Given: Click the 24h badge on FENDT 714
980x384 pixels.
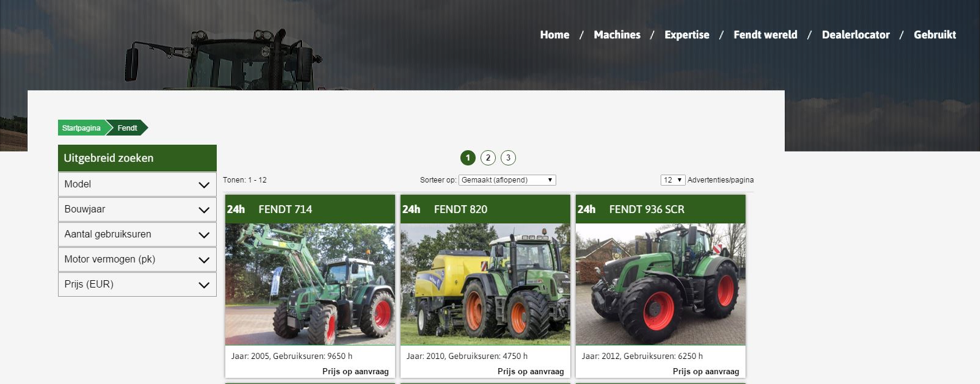Looking at the screenshot, I should (236, 209).
